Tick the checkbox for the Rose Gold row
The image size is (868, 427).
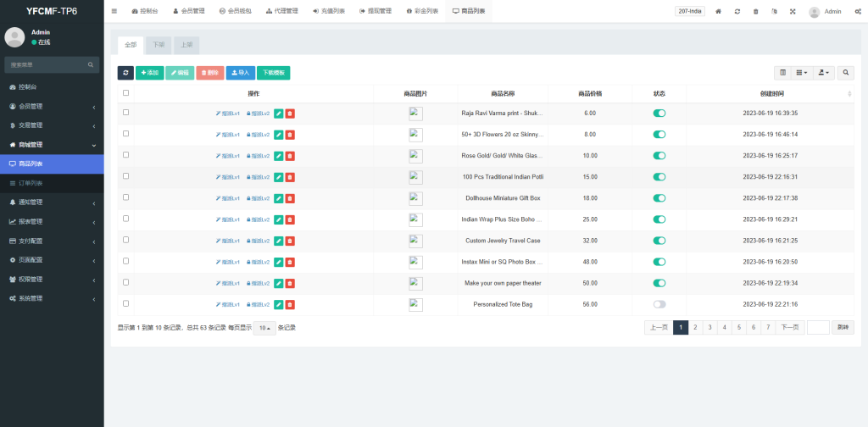point(126,155)
